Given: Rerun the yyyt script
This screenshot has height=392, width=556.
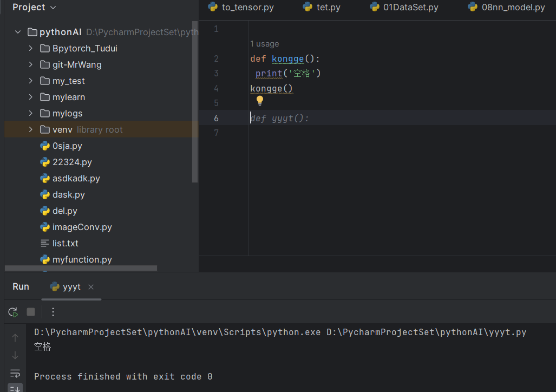Looking at the screenshot, I should coord(13,312).
